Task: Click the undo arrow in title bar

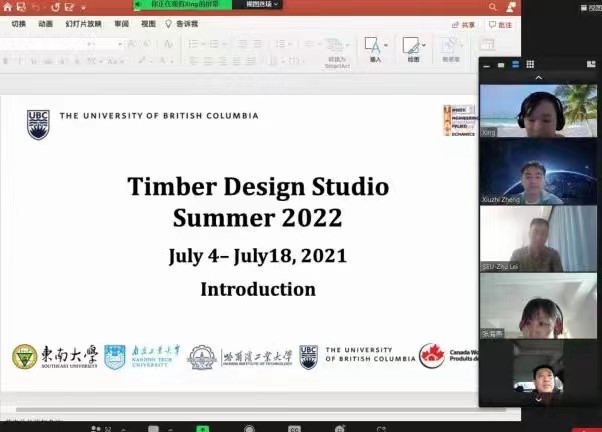Action: pyautogui.click(x=37, y=6)
